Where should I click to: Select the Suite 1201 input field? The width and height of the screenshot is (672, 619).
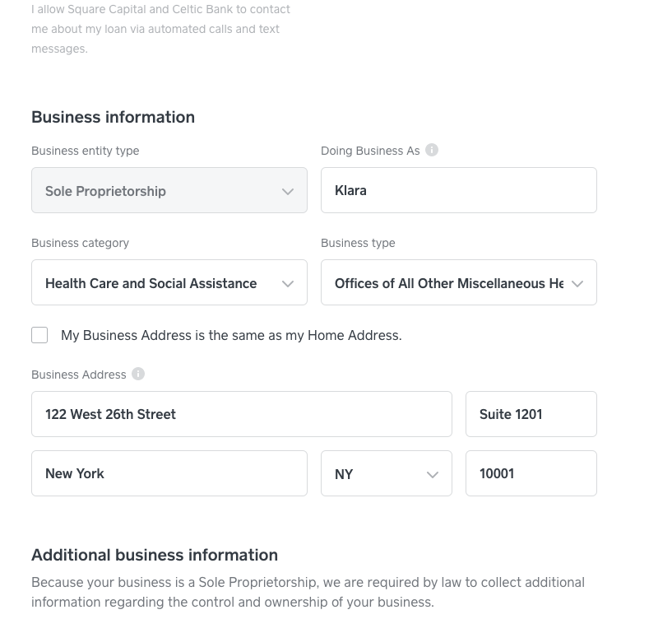click(x=531, y=414)
